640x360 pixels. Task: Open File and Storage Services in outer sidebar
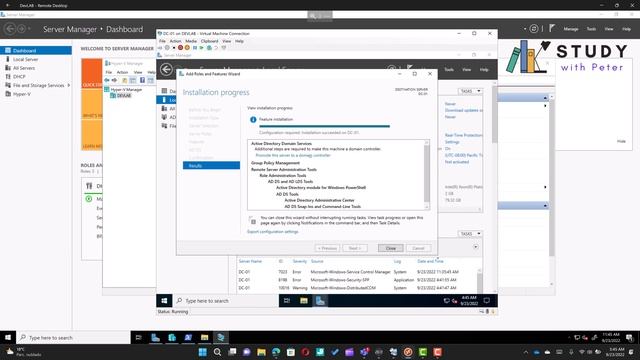38,85
